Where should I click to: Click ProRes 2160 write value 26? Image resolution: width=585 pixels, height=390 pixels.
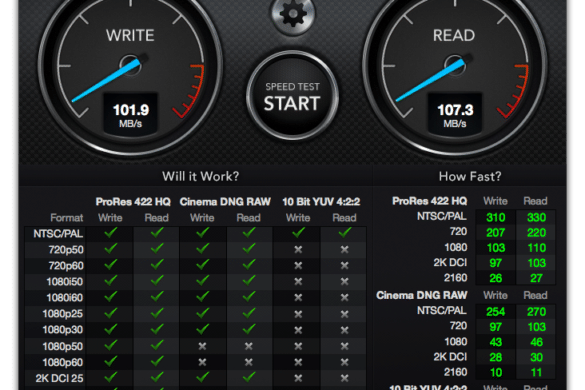click(495, 278)
